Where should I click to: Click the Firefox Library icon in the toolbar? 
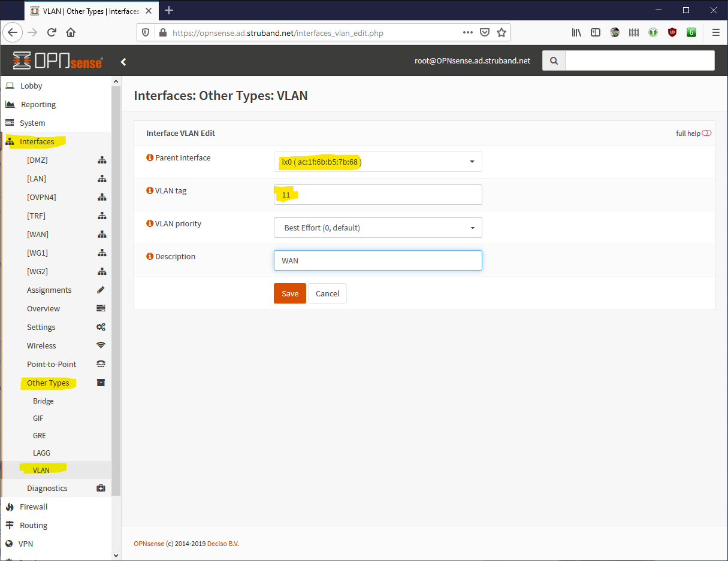[x=576, y=32]
